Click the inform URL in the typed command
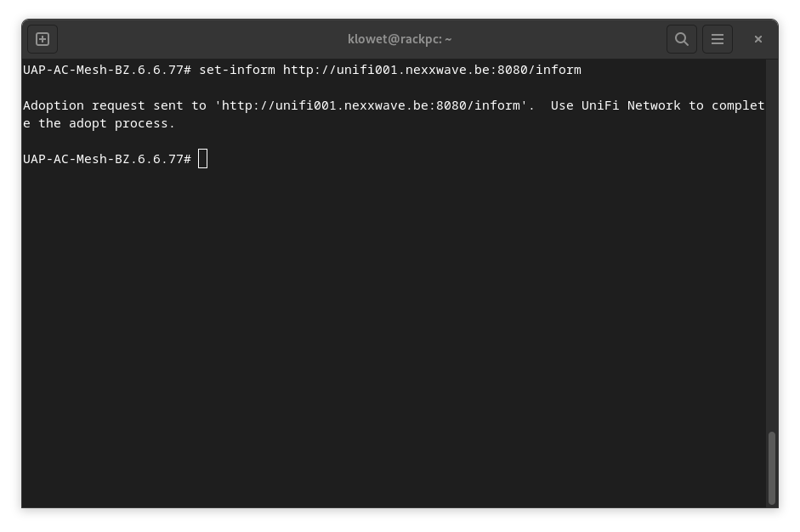This screenshot has width=800, height=532. click(x=432, y=70)
